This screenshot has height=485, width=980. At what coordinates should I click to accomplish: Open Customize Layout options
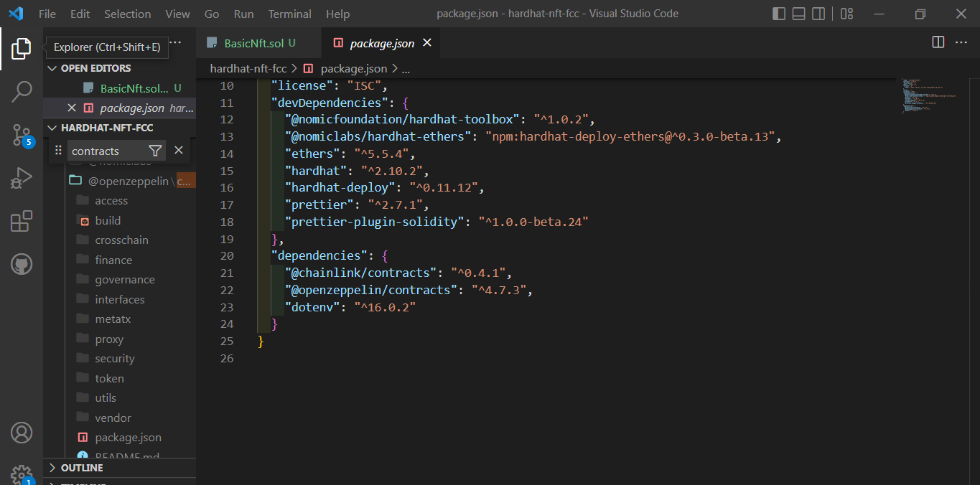[x=846, y=14]
